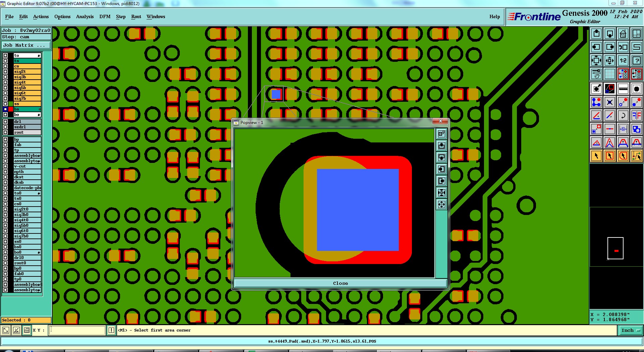This screenshot has height=352, width=644.
Task: Toggle the grid display icon
Action: click(610, 74)
